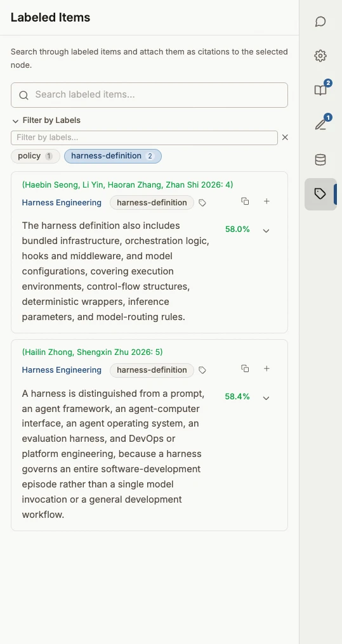Toggle the harness-definition filter chip
Viewport: 342px width, 644px height.
[x=113, y=156]
